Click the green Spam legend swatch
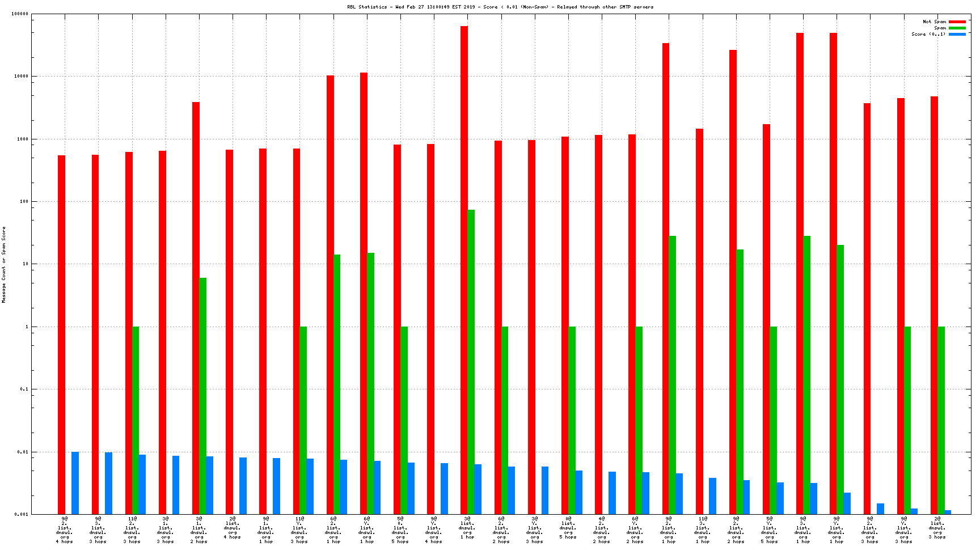Image resolution: width=980 pixels, height=551 pixels. (x=957, y=28)
